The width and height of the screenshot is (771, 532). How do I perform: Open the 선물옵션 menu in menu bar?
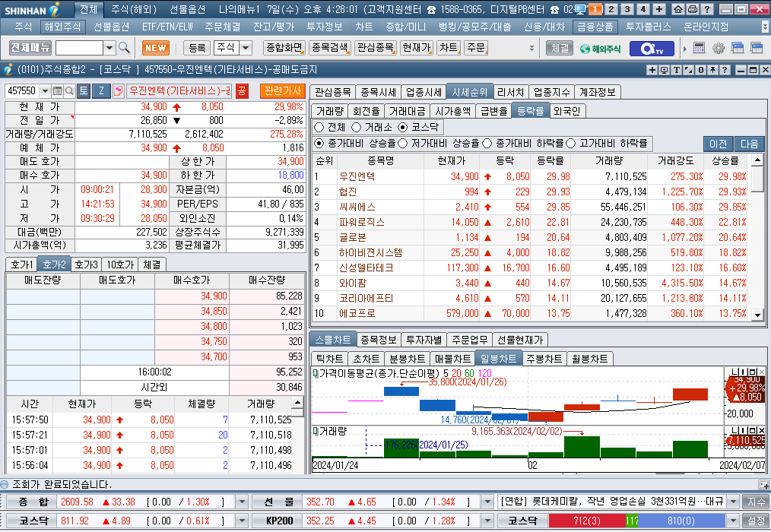(x=112, y=27)
